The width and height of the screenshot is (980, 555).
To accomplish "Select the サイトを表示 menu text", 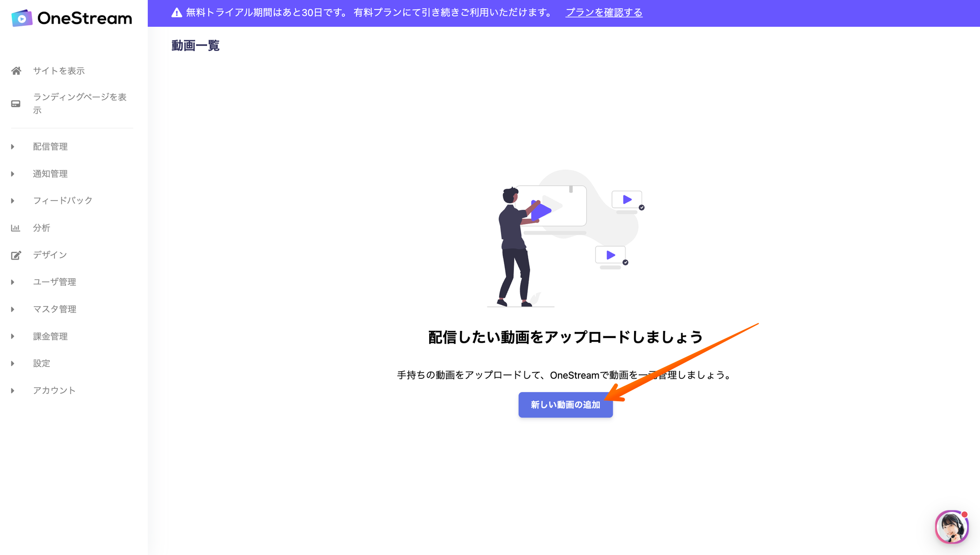I will click(59, 71).
